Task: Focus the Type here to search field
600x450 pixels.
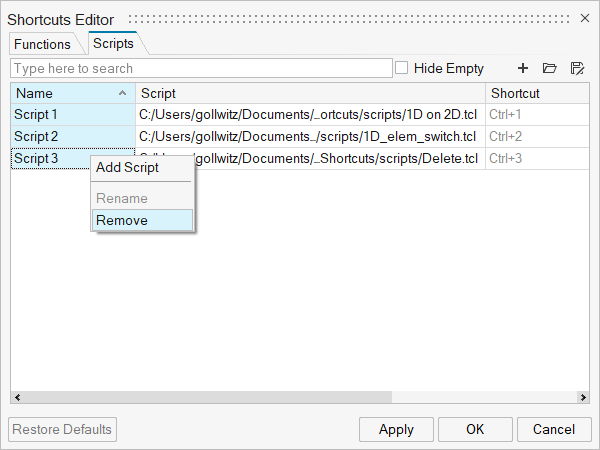Action: tap(200, 68)
